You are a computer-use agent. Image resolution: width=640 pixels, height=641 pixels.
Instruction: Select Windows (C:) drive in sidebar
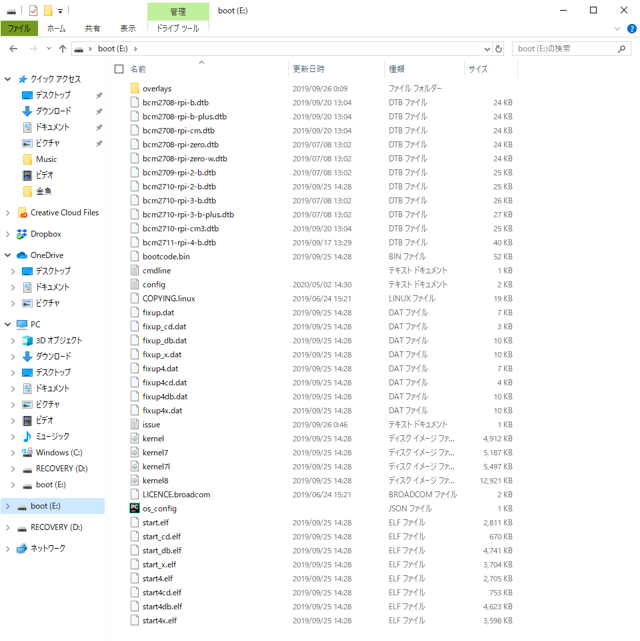coord(59,453)
